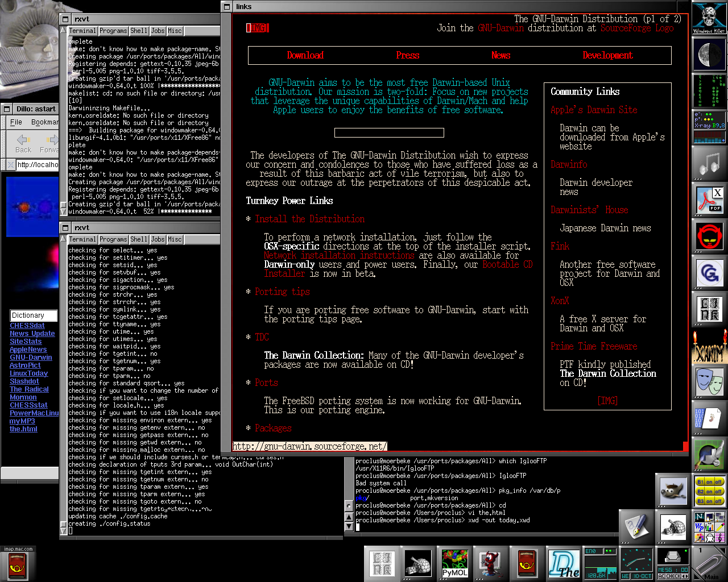Open the File menu in Dillo
Screen dimensions: 728x582
16,122
